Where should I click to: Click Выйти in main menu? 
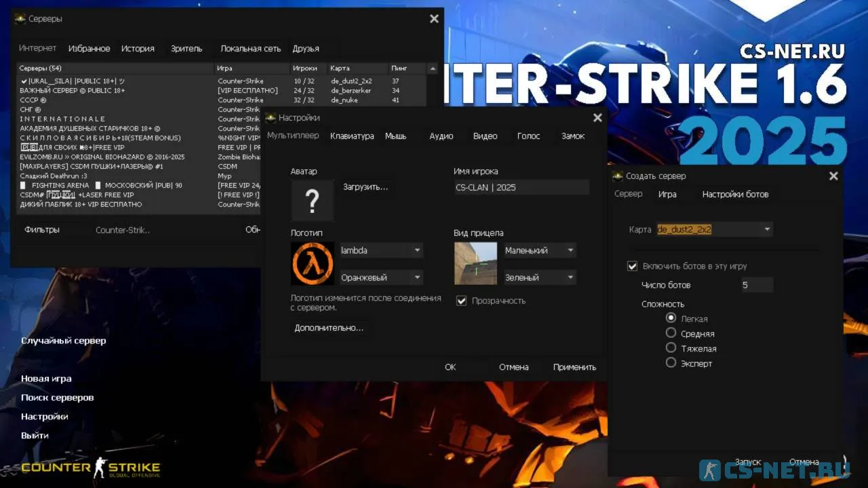[x=35, y=436]
